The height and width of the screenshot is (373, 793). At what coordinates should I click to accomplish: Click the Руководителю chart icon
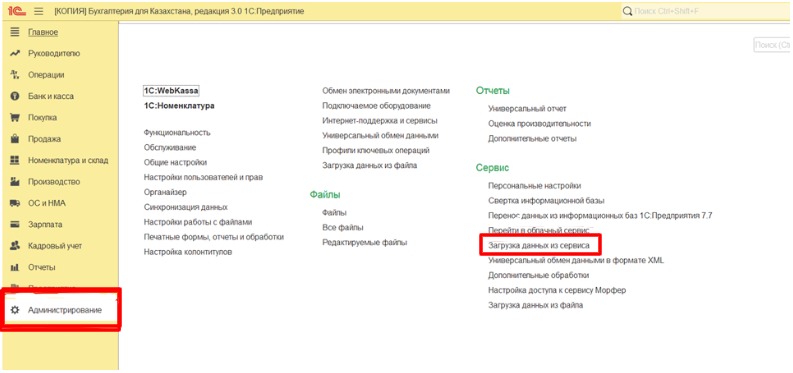coord(15,53)
